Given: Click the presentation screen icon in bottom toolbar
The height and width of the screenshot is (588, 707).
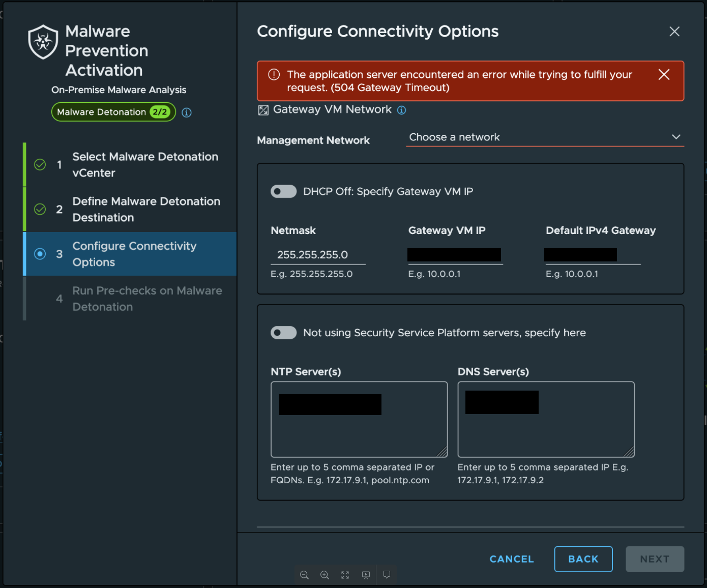Looking at the screenshot, I should tap(366, 575).
